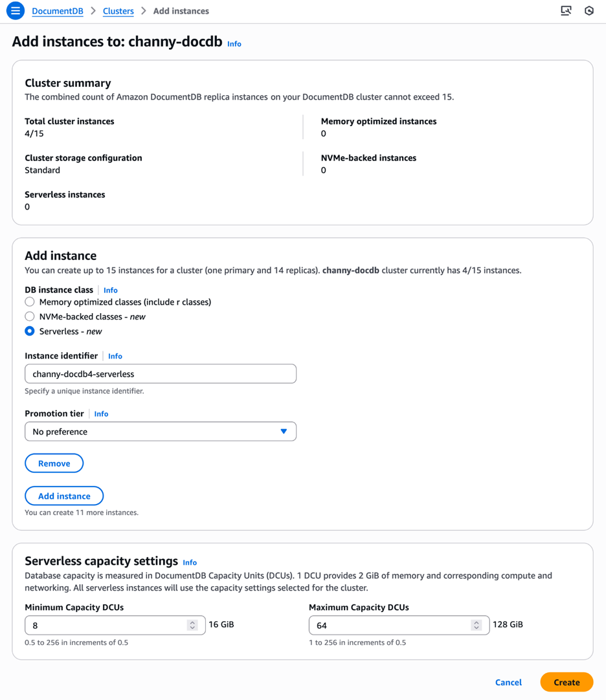Click the Remove button
The height and width of the screenshot is (700, 606).
54,463
